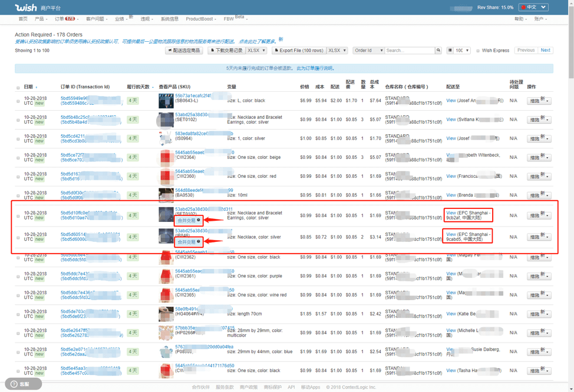Open the 账户 menu
The height and width of the screenshot is (392, 574).
click(x=540, y=19)
